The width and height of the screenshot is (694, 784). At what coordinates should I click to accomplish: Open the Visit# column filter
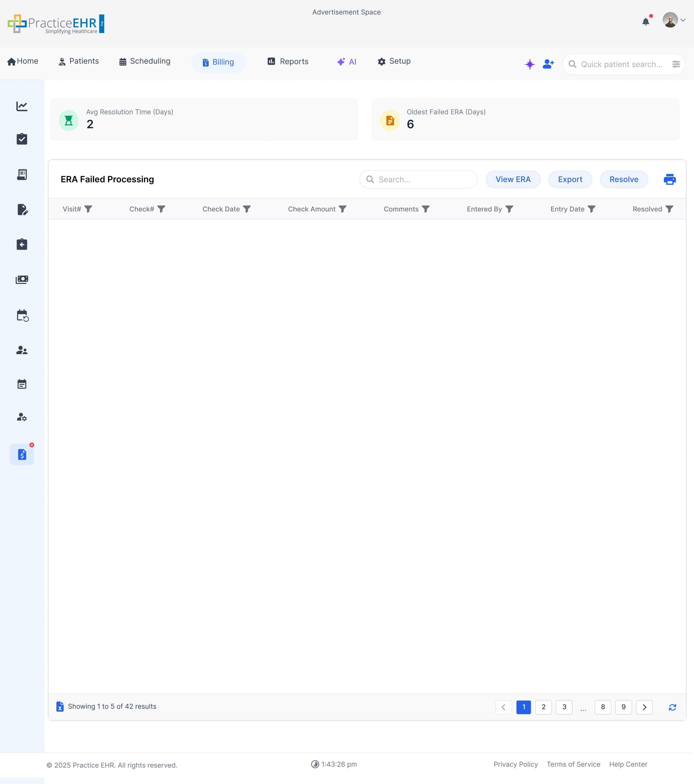tap(88, 209)
